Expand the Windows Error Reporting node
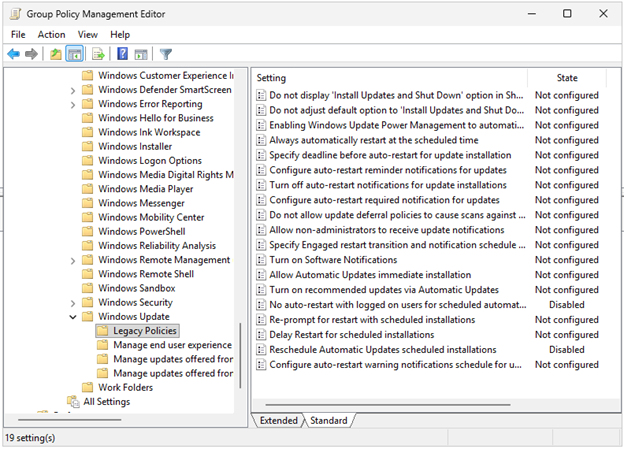The height and width of the screenshot is (449, 624). pyautogui.click(x=73, y=104)
